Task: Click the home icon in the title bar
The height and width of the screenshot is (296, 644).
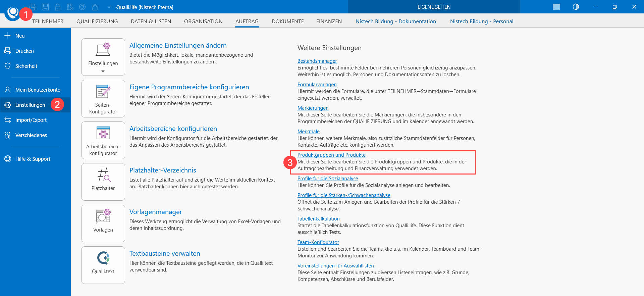Action: coord(95,7)
